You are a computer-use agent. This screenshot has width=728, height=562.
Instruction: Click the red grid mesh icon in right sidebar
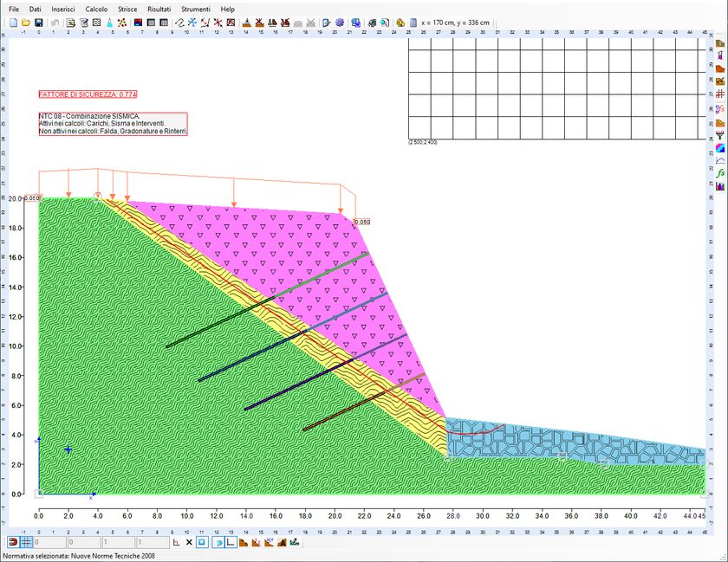719,94
